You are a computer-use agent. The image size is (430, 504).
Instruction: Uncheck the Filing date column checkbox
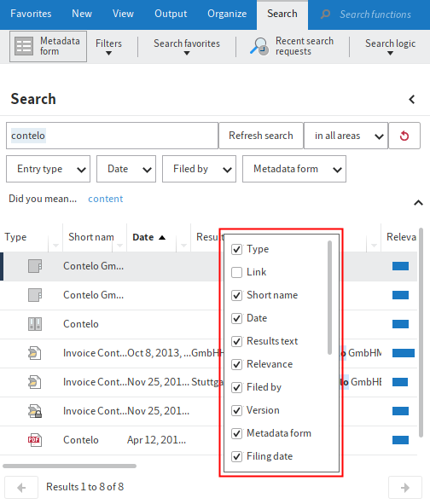pyautogui.click(x=236, y=456)
